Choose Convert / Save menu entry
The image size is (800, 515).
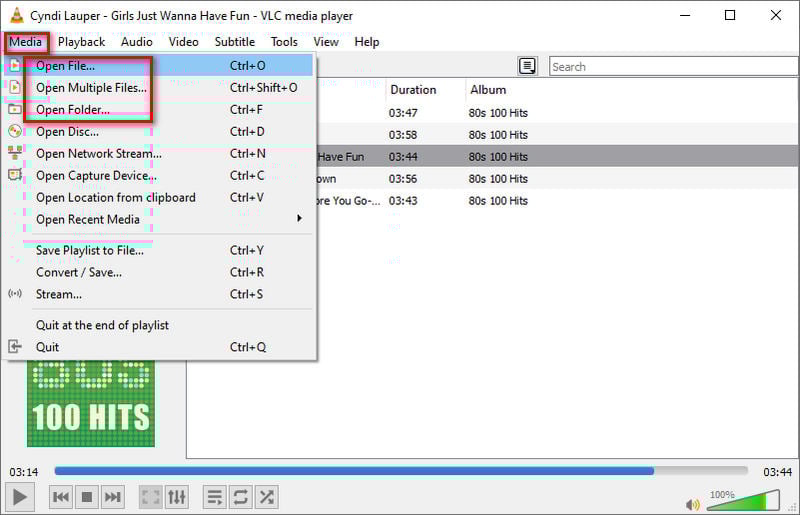(79, 272)
